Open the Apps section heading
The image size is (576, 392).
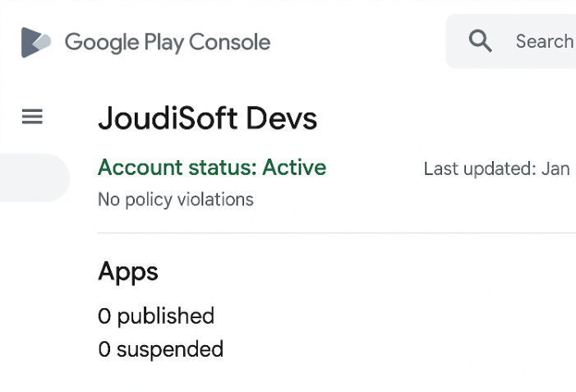click(128, 273)
